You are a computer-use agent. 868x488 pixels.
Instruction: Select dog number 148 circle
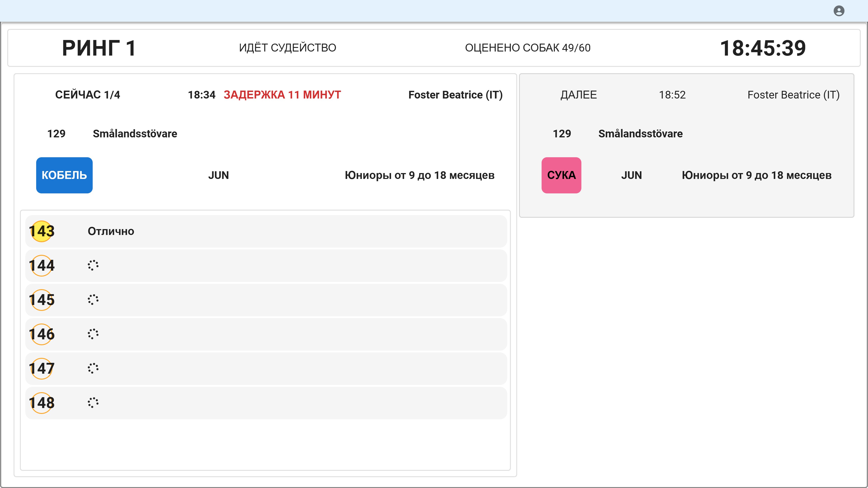click(41, 403)
